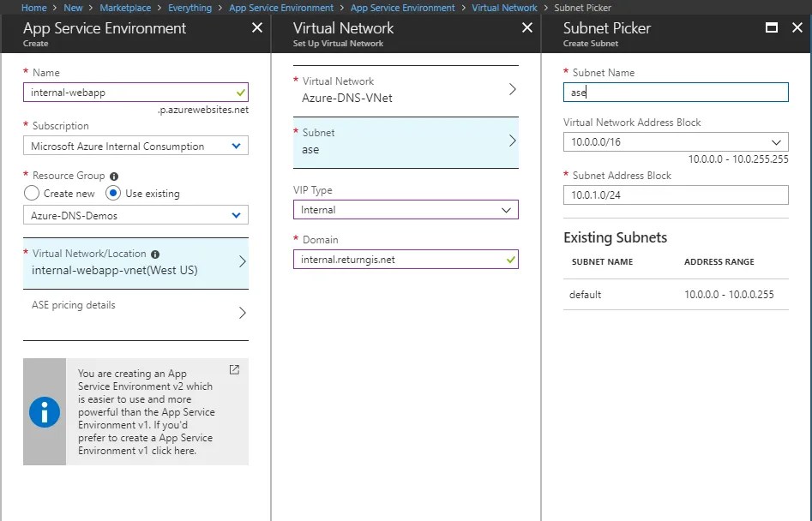Go to the New breadcrumb

click(x=73, y=8)
